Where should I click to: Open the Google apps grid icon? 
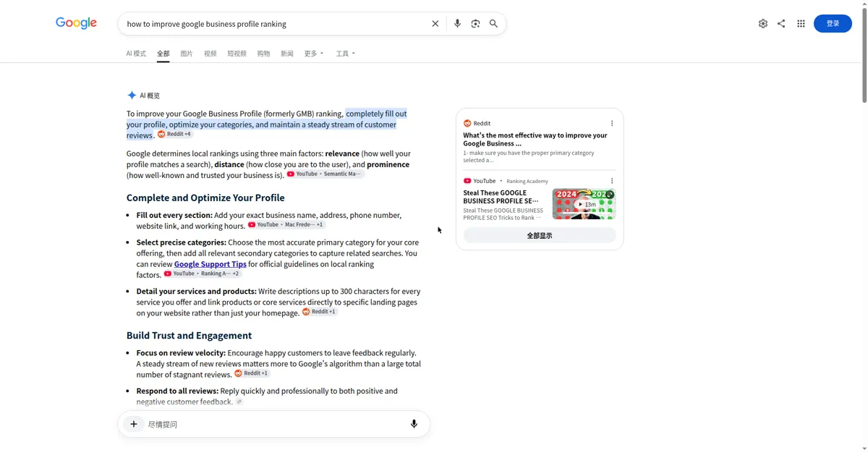[x=801, y=24]
